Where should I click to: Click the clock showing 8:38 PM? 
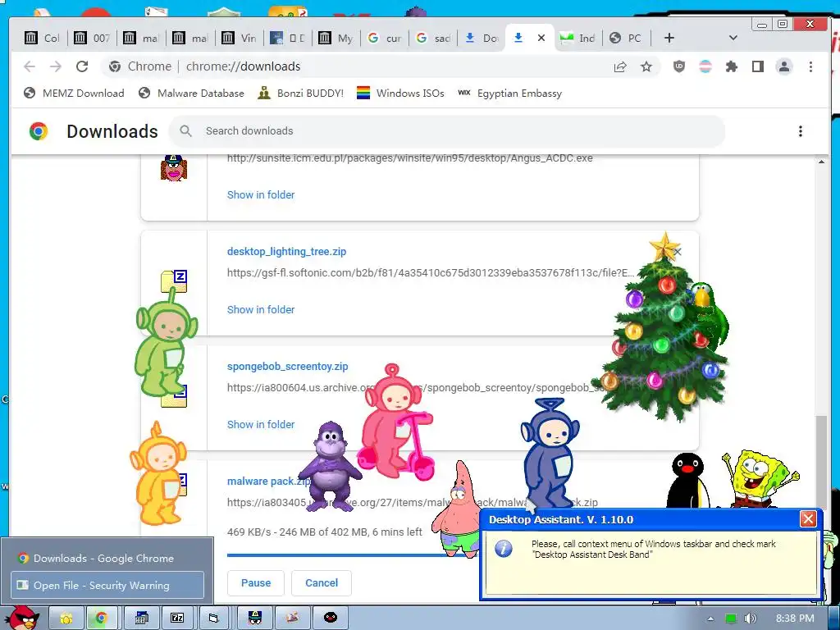pos(795,619)
